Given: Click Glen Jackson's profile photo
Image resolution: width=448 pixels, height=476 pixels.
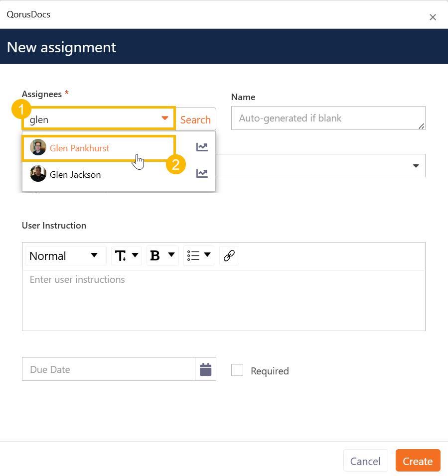Looking at the screenshot, I should [x=38, y=174].
